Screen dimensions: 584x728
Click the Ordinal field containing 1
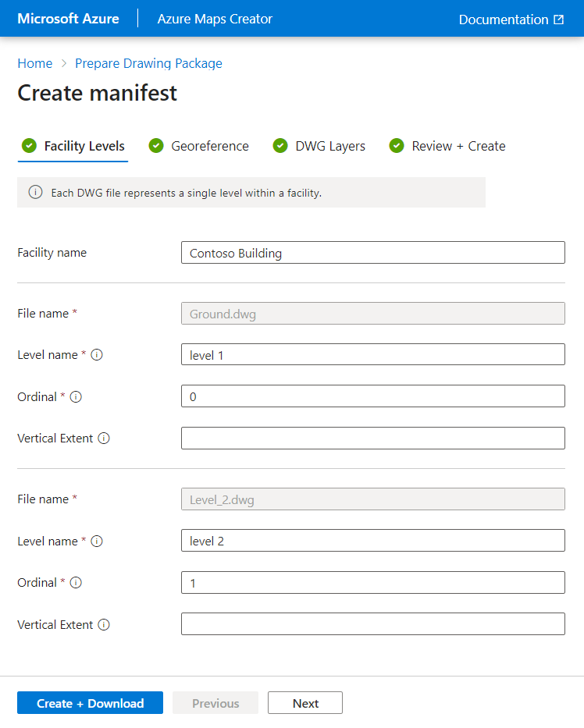pyautogui.click(x=372, y=583)
